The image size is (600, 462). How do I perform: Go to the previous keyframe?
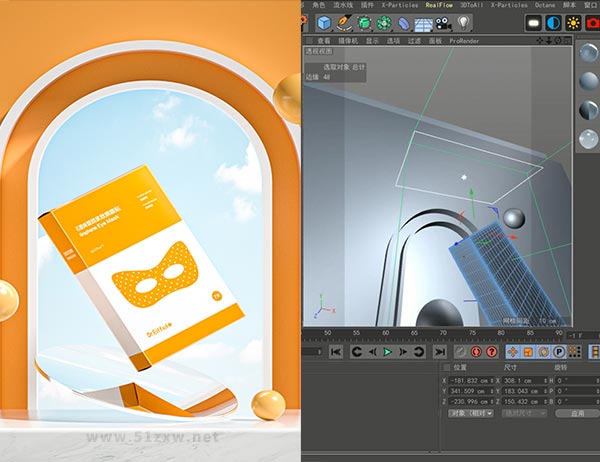click(x=357, y=352)
